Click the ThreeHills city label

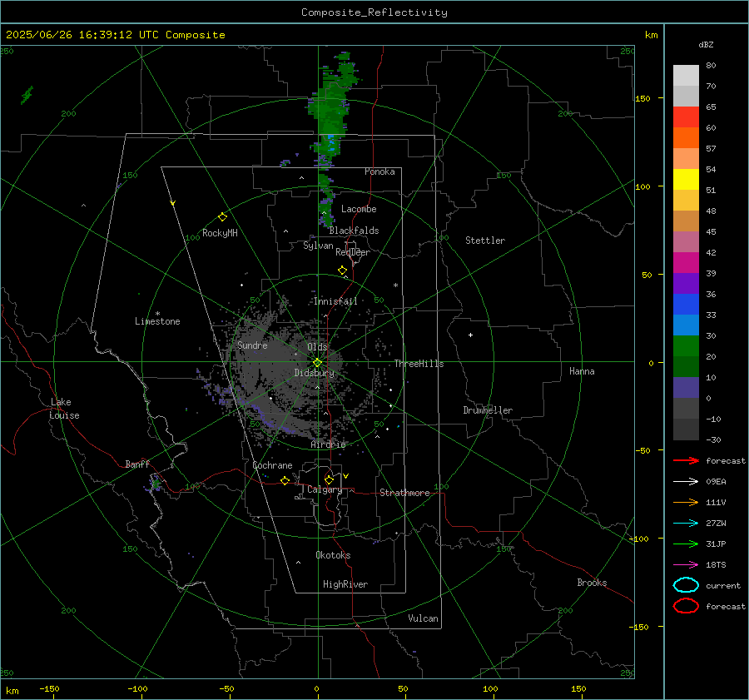[x=419, y=364]
